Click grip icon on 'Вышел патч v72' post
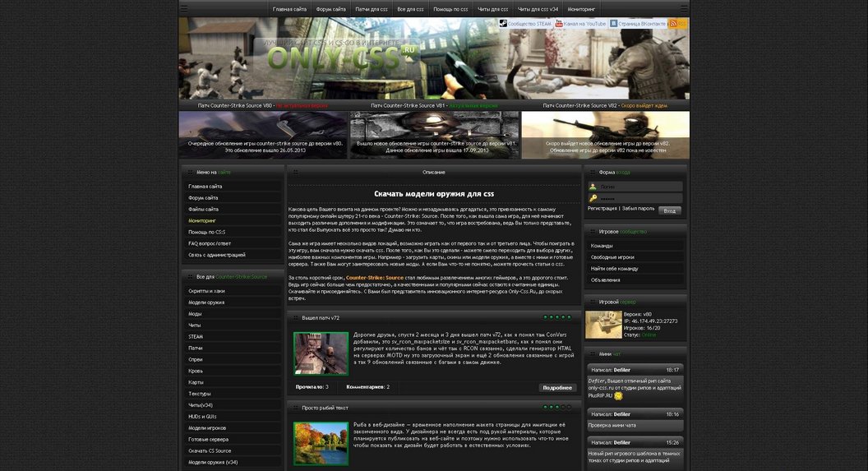The height and width of the screenshot is (471, 868). tap(296, 317)
